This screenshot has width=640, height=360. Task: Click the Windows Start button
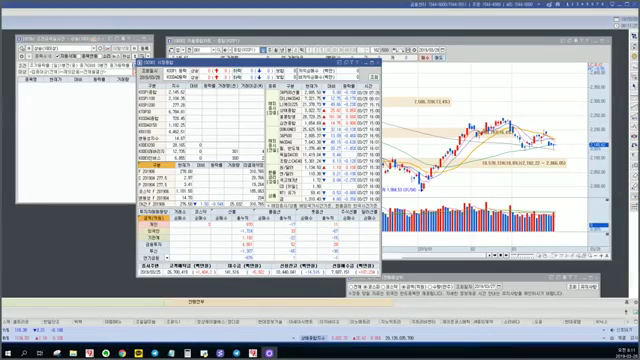coord(7,353)
